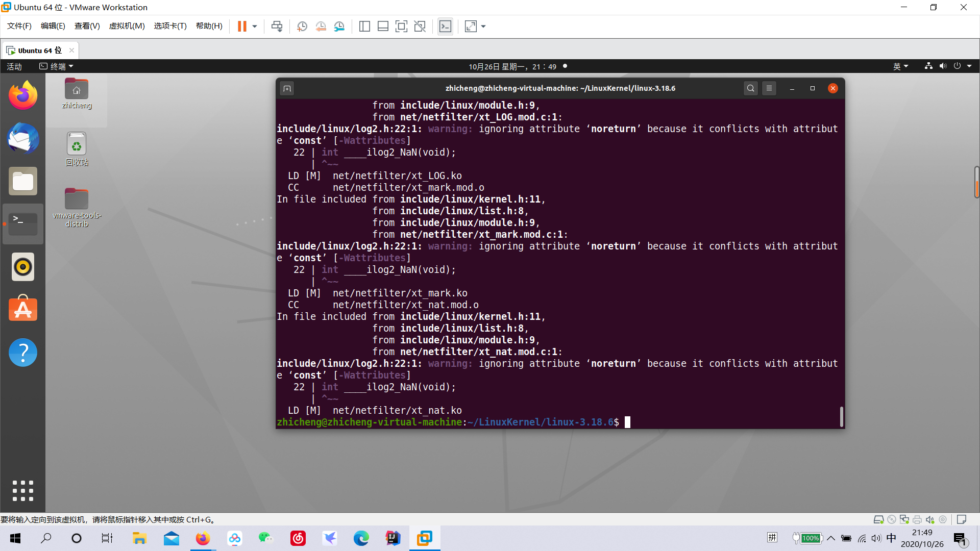Viewport: 980px width, 551px height.
Task: Click the volume icon in Ubuntu top bar
Action: click(x=943, y=66)
